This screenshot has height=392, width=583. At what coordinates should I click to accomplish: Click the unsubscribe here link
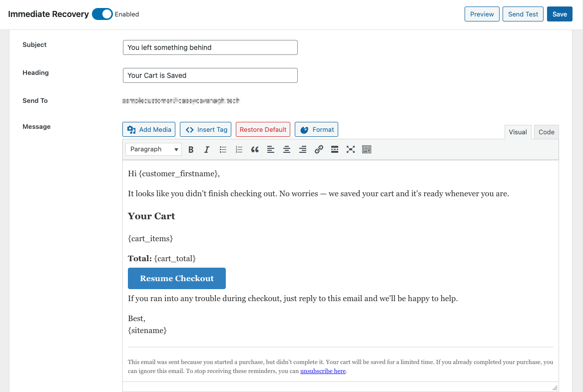323,371
